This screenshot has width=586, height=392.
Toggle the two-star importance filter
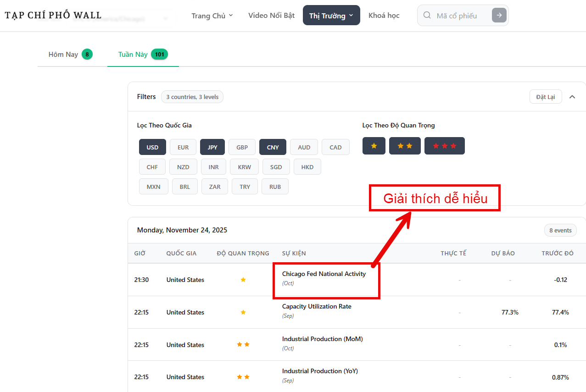(x=405, y=146)
